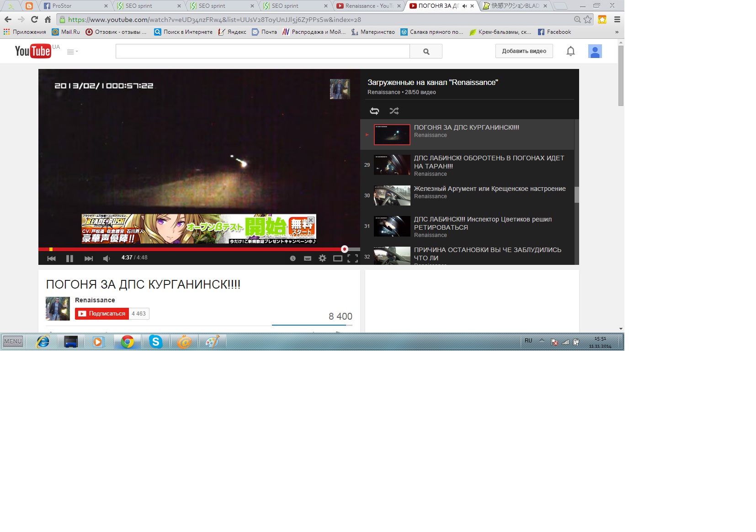Click the Blade Rush ad banner
The width and height of the screenshot is (756, 532).
(x=199, y=229)
